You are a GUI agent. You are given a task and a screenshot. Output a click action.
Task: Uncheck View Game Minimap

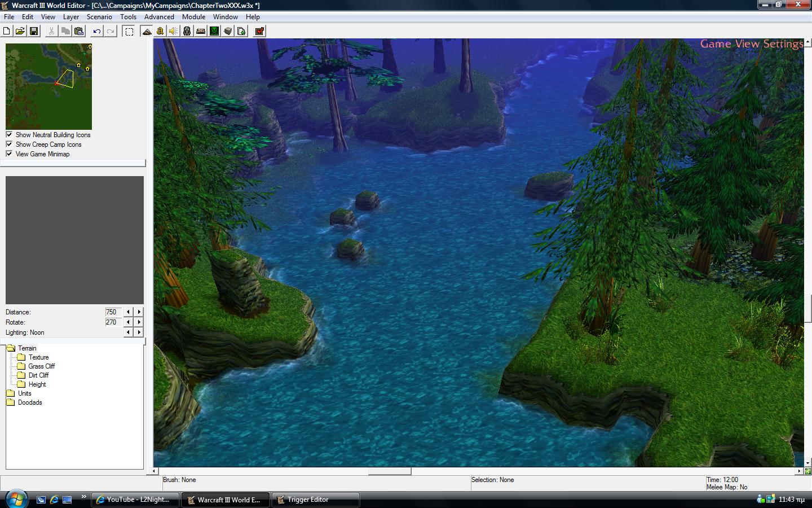(x=9, y=154)
